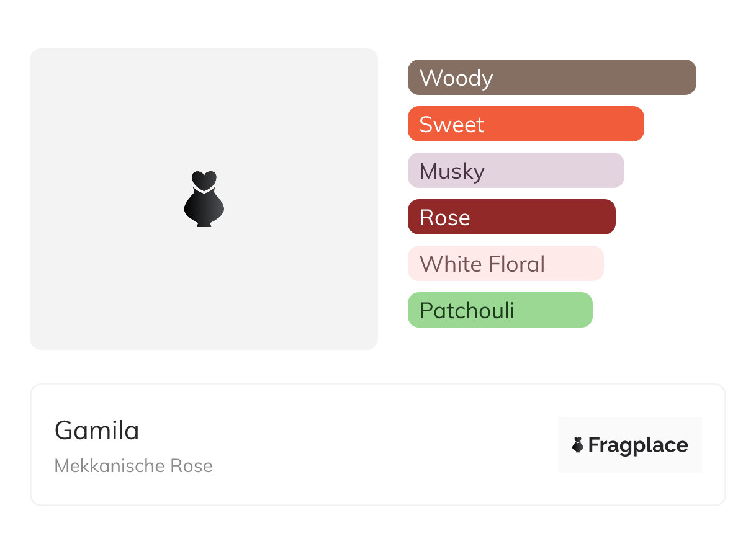Click the word "Musky" label text
The height and width of the screenshot is (536, 756).
click(452, 171)
